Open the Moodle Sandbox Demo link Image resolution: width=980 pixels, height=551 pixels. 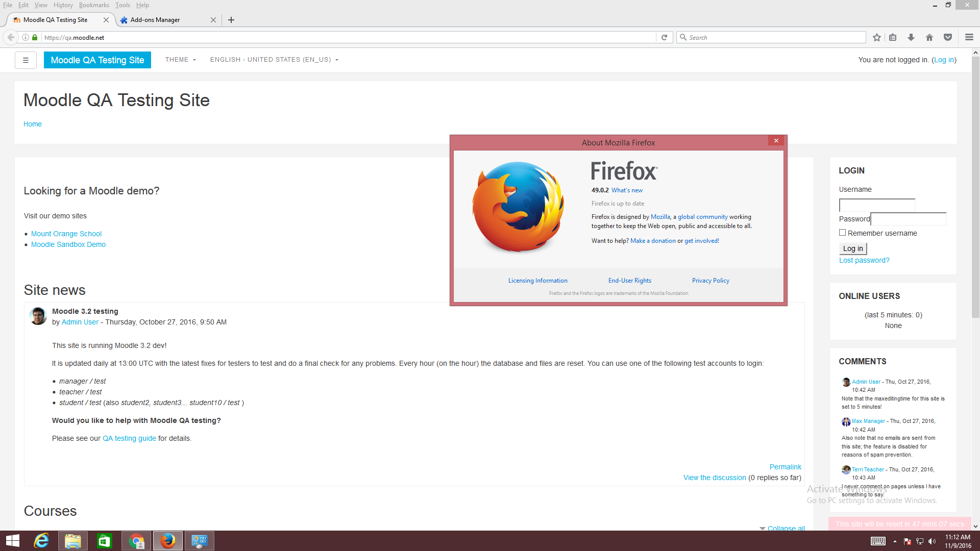tap(68, 244)
